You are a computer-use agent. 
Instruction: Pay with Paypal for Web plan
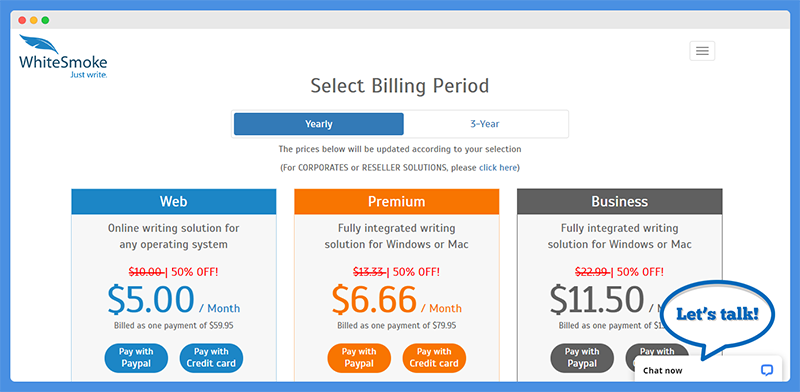click(x=136, y=358)
